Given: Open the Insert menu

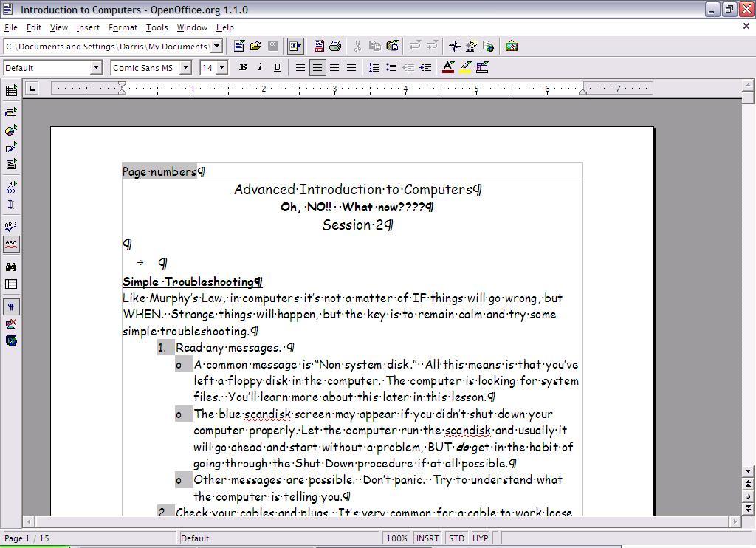Looking at the screenshot, I should 88,27.
